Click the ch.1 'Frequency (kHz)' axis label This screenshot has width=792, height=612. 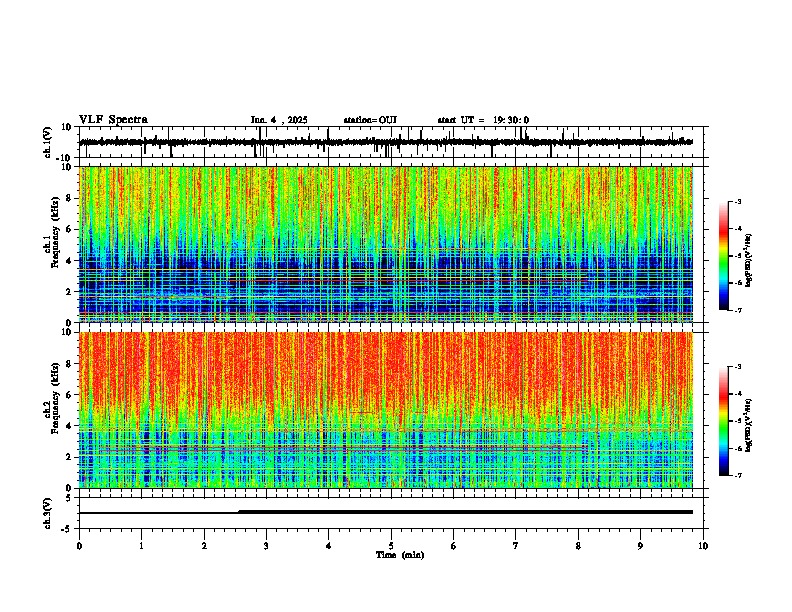coord(55,233)
